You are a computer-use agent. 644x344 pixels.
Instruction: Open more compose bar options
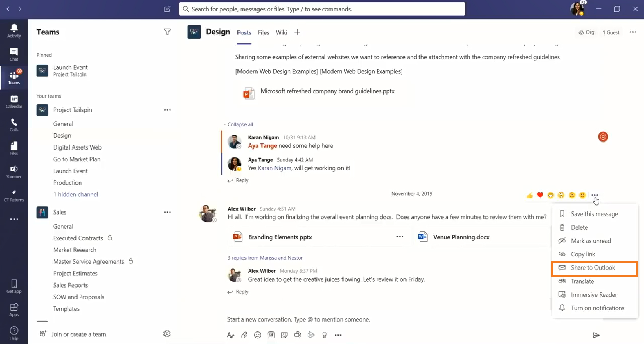pos(338,335)
